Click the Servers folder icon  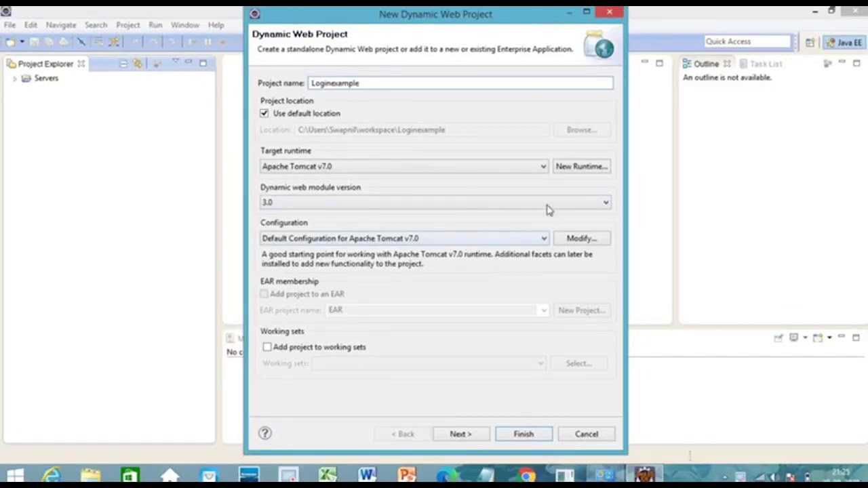(x=26, y=78)
